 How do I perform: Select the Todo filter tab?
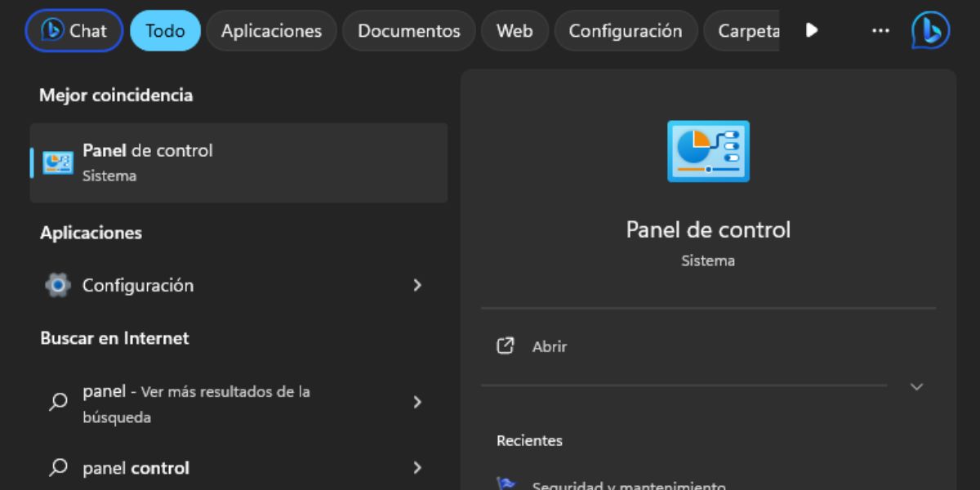coord(165,31)
